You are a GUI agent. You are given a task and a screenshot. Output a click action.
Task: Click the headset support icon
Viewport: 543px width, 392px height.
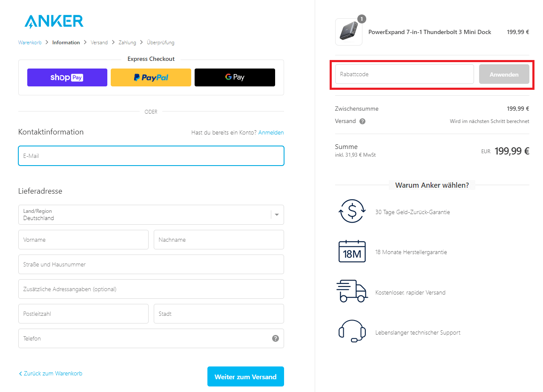click(x=352, y=331)
